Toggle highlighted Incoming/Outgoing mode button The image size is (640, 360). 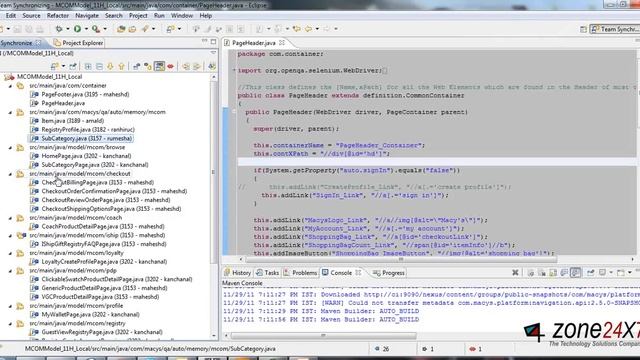tap(160, 66)
